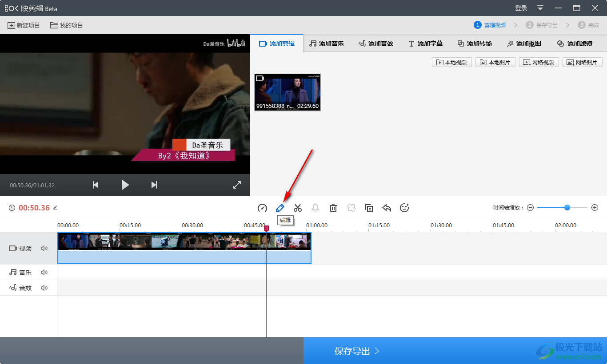The image size is (607, 364).
Task: Click the 01:30.00 ruler mark
Action: pyautogui.click(x=441, y=226)
